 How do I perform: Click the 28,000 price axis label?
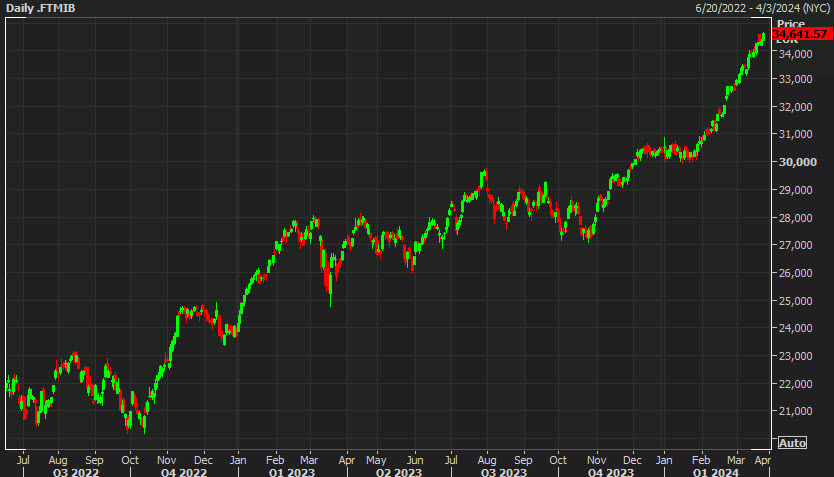coord(795,218)
